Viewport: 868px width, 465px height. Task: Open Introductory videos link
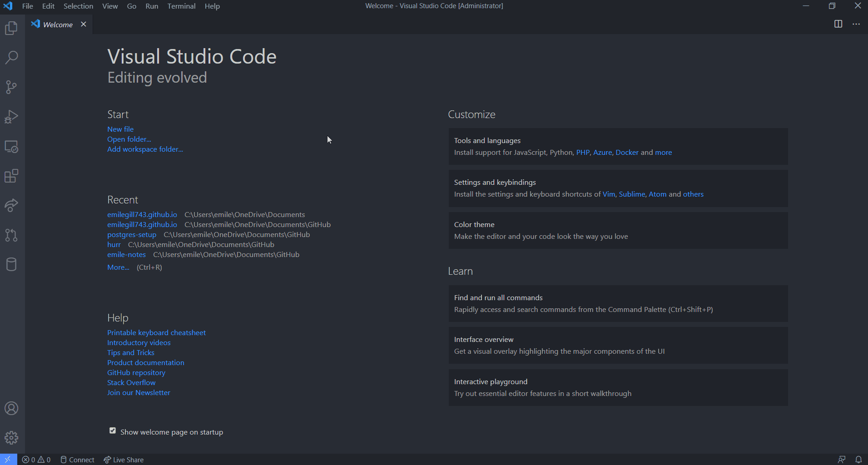(139, 343)
